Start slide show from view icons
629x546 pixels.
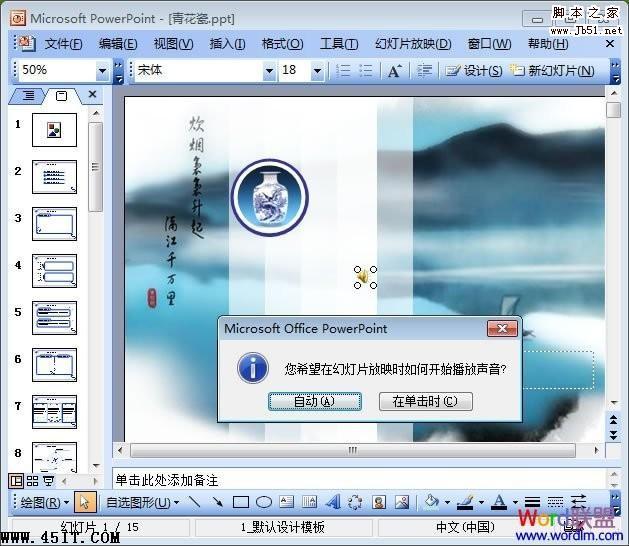pyautogui.click(x=49, y=481)
